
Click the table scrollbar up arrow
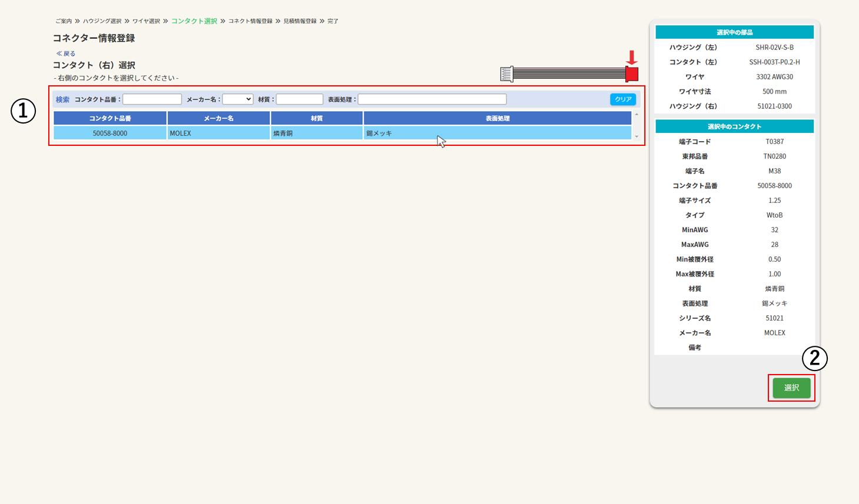point(637,115)
